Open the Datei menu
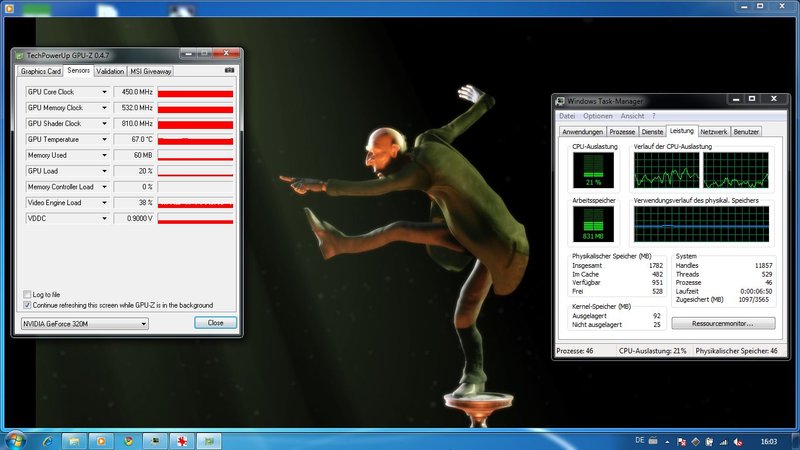The image size is (800, 450). 567,116
